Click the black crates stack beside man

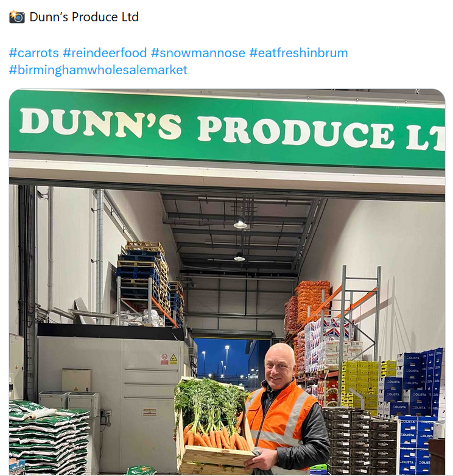(x=360, y=440)
